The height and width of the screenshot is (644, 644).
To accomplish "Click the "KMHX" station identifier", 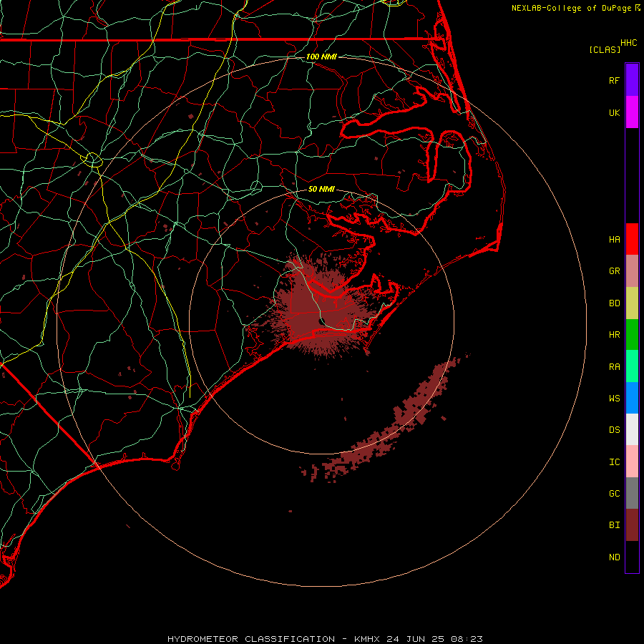I will coord(367,639).
